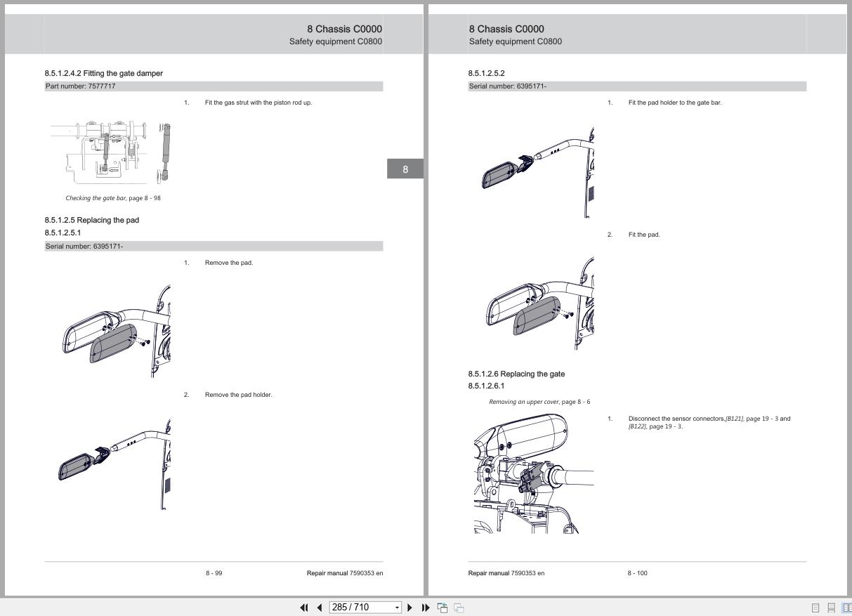Image resolution: width=852 pixels, height=616 pixels.
Task: Open the page number dropdown arrow
Action: (x=397, y=608)
